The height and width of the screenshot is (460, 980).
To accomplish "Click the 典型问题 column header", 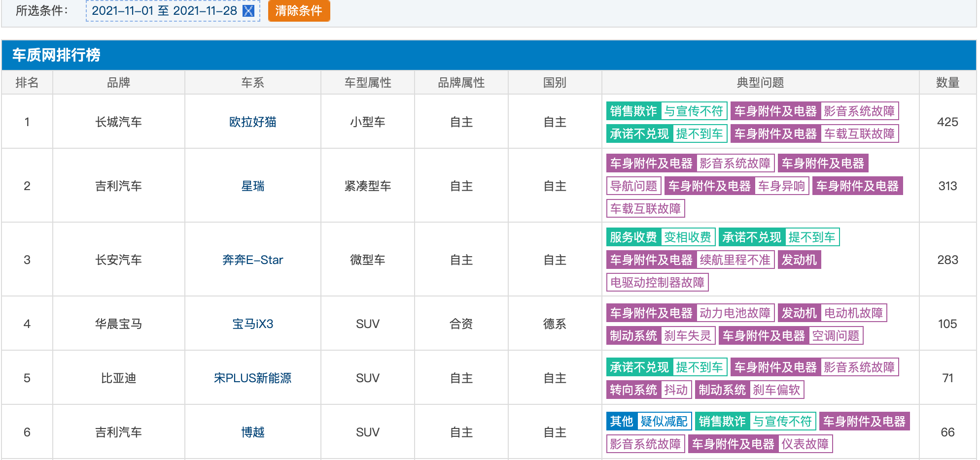I will click(760, 83).
